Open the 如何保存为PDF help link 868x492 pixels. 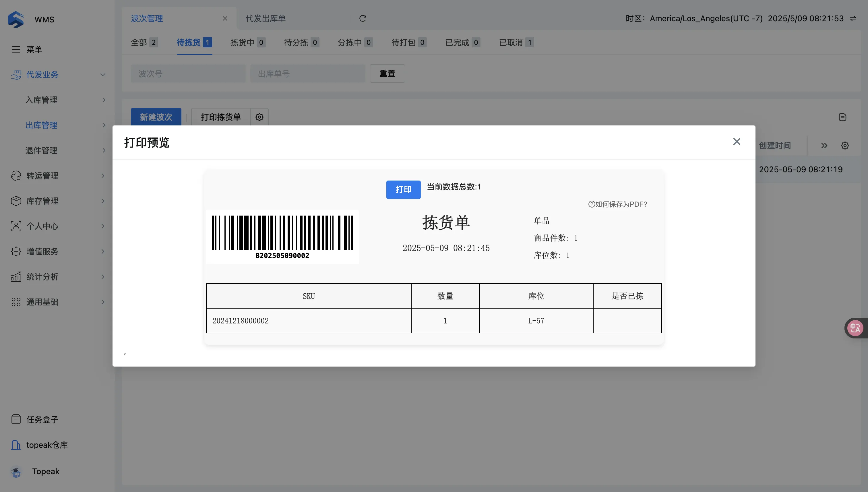point(617,204)
